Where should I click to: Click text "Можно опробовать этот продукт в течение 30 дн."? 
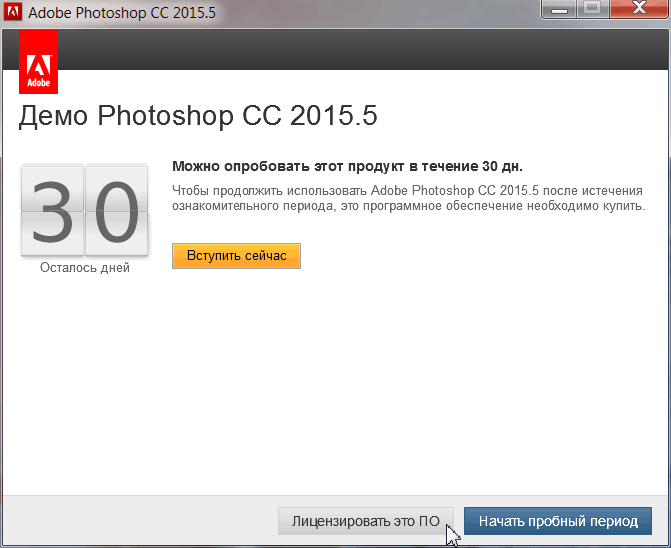pyautogui.click(x=347, y=166)
